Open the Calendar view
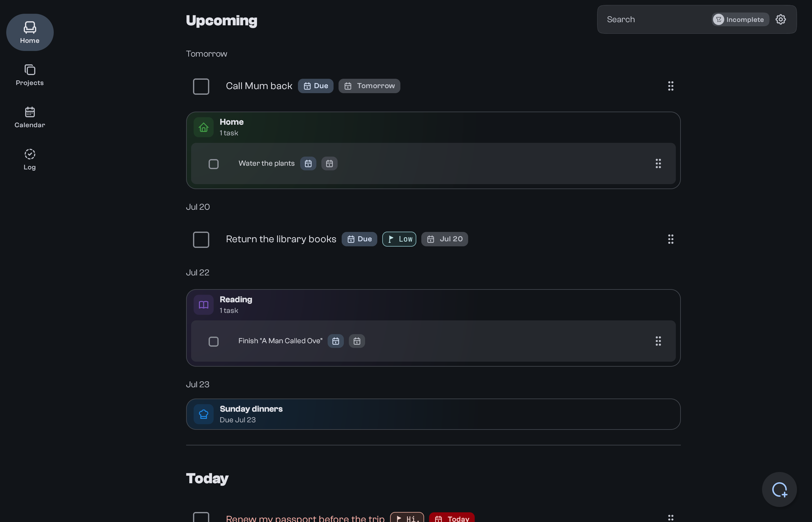Image resolution: width=812 pixels, height=522 pixels. click(30, 117)
